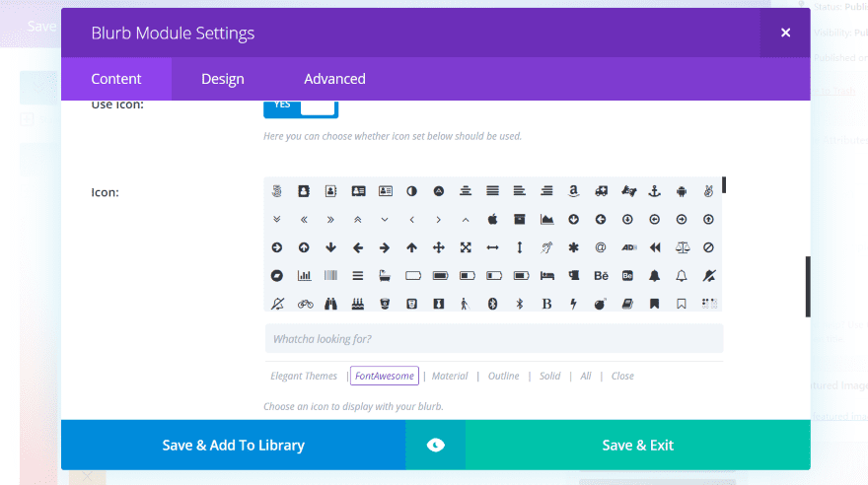Viewport: 868px width, 485px height.
Task: Select the align center icon
Action: (x=466, y=191)
